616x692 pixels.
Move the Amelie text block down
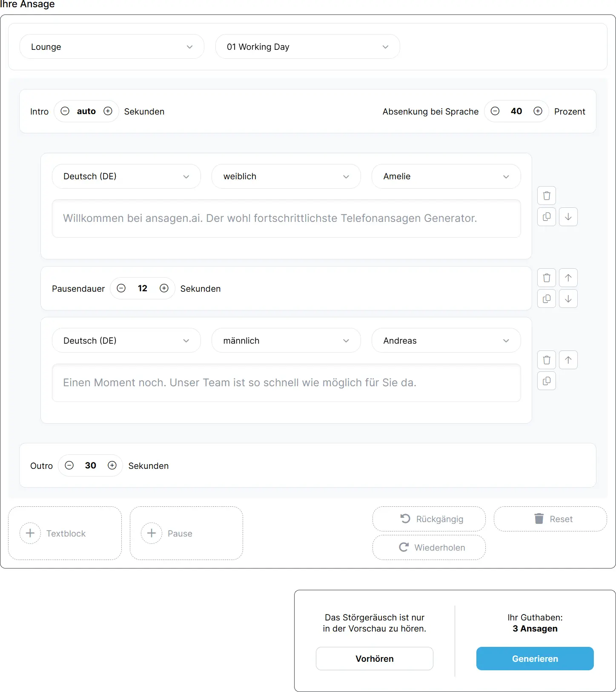(568, 217)
